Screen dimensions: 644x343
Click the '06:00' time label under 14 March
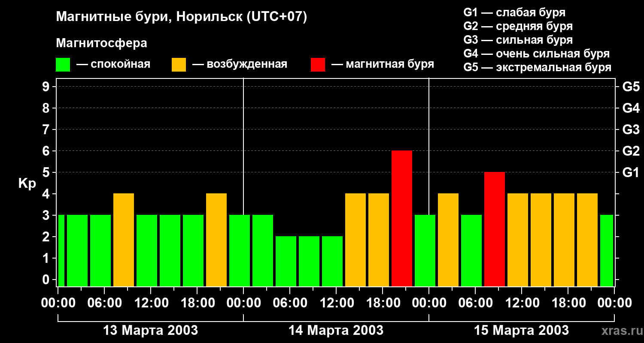coord(290,303)
